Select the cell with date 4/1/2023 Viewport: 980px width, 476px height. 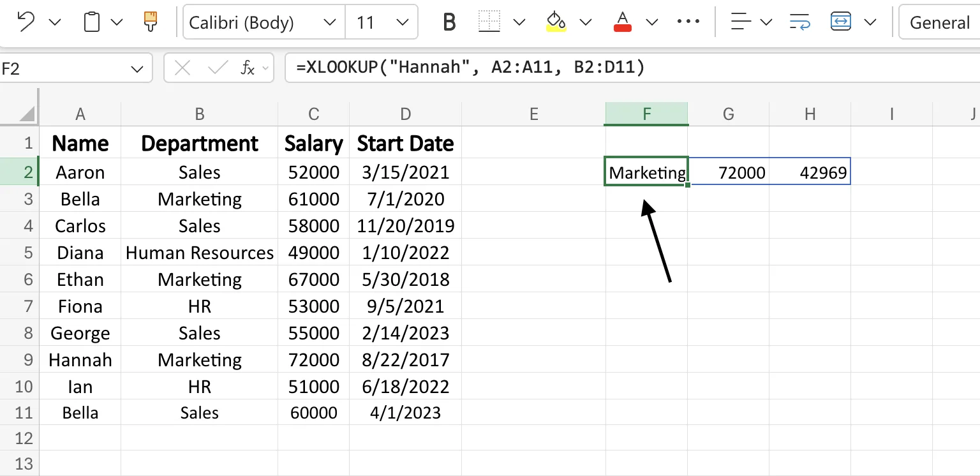(x=406, y=413)
